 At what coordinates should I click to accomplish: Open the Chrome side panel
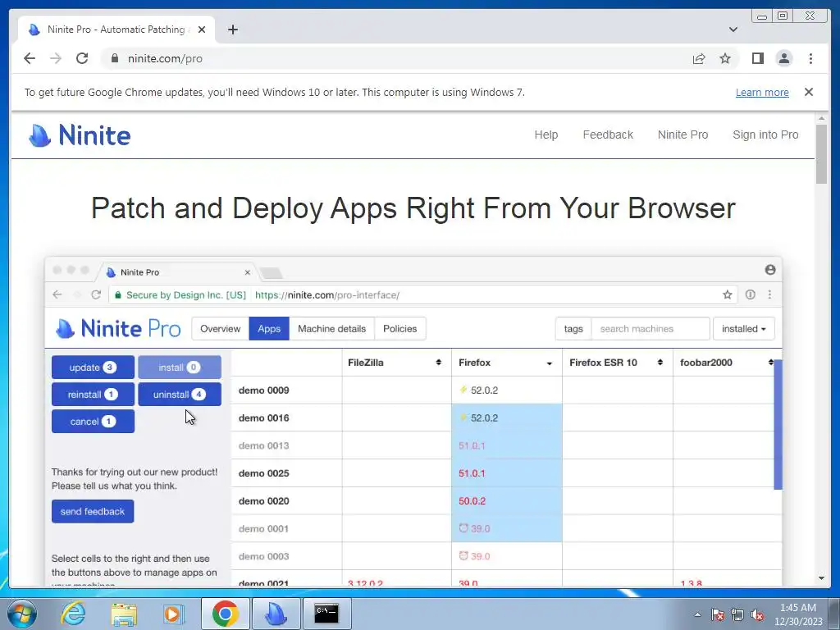click(757, 58)
